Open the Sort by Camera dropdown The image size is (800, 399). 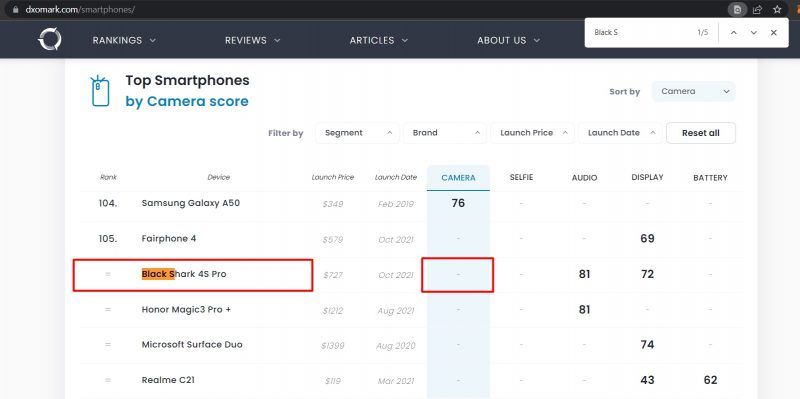(694, 91)
